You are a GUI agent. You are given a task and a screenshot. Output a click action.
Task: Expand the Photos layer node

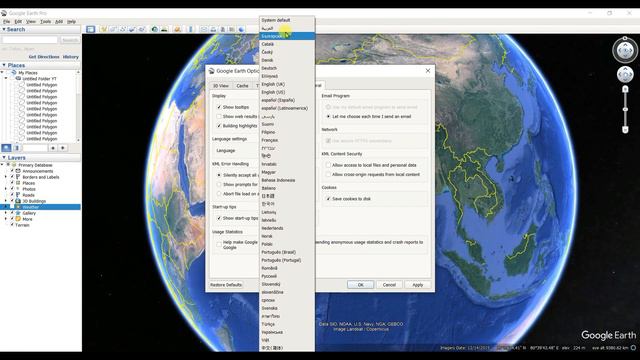[x=6, y=189]
